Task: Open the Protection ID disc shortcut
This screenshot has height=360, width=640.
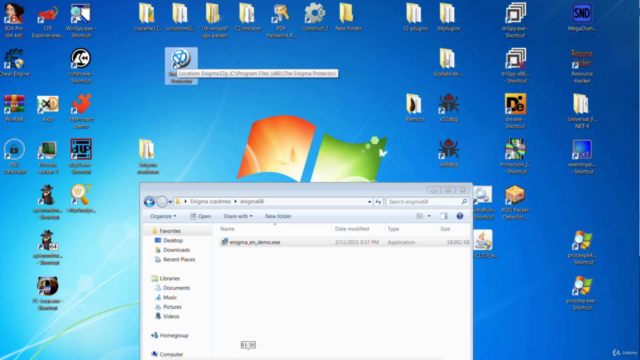Action: (515, 156)
